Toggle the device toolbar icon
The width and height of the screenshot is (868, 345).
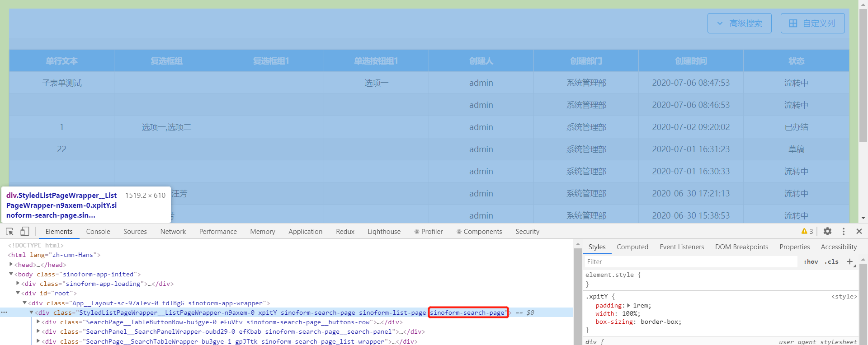point(24,232)
